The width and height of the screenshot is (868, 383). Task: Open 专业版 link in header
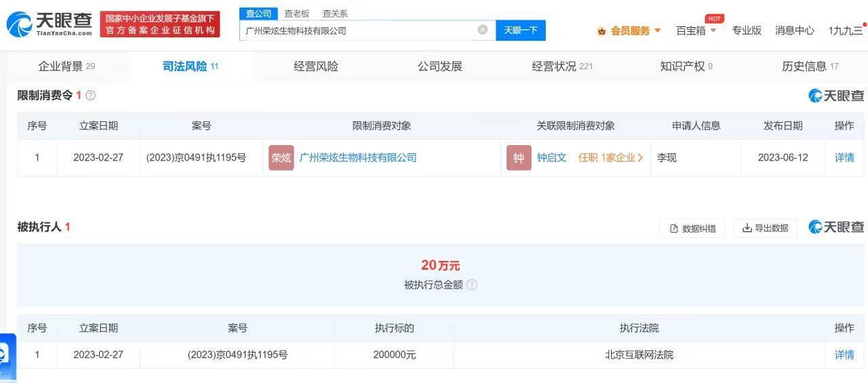click(747, 31)
